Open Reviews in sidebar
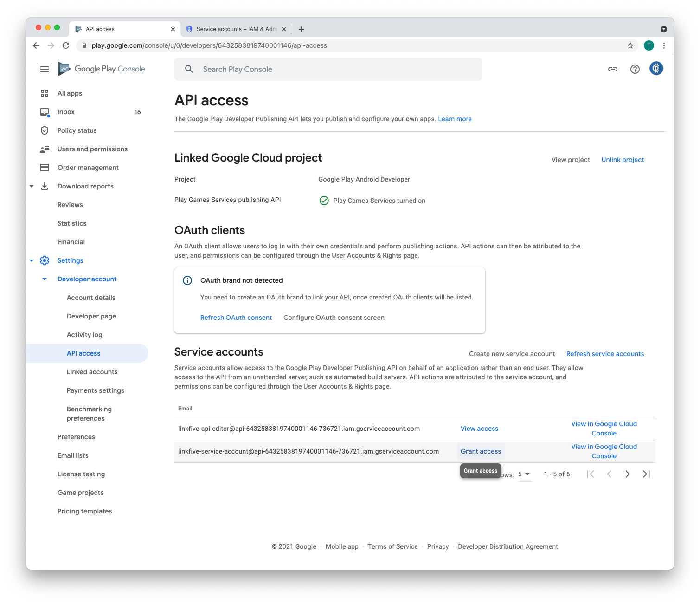The height and width of the screenshot is (604, 700). click(70, 205)
